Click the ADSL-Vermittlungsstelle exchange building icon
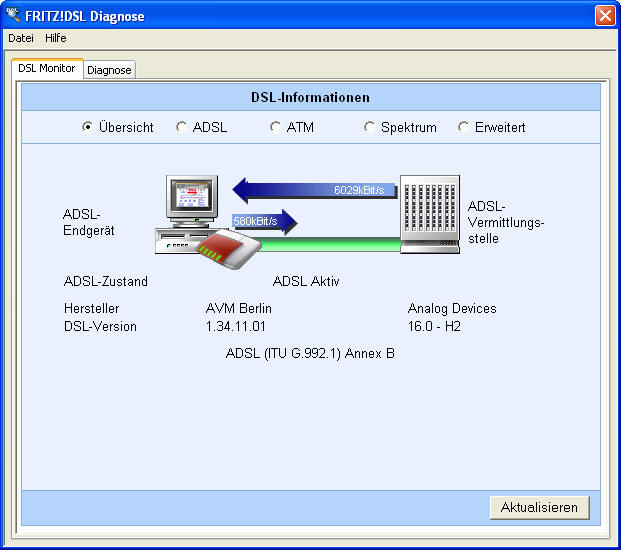 (430, 214)
